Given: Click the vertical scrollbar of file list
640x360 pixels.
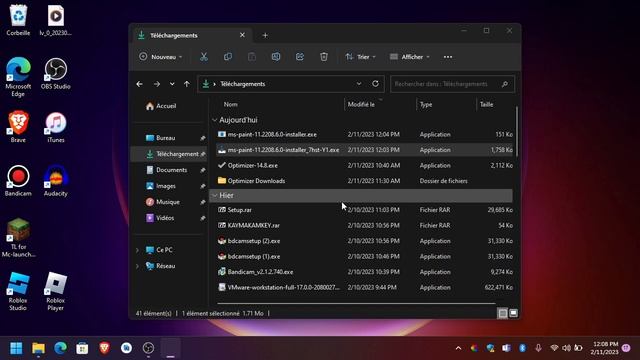Looking at the screenshot, I should (517, 131).
